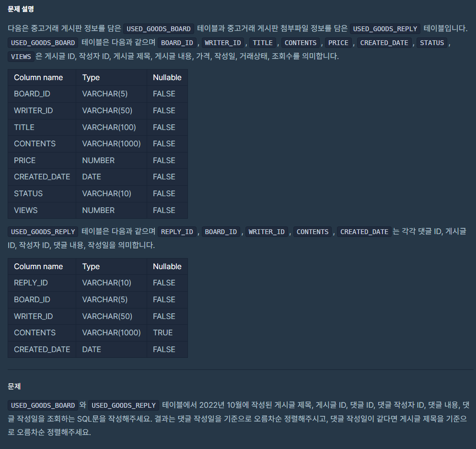Click the inline STATUS code tag in the description

click(432, 43)
